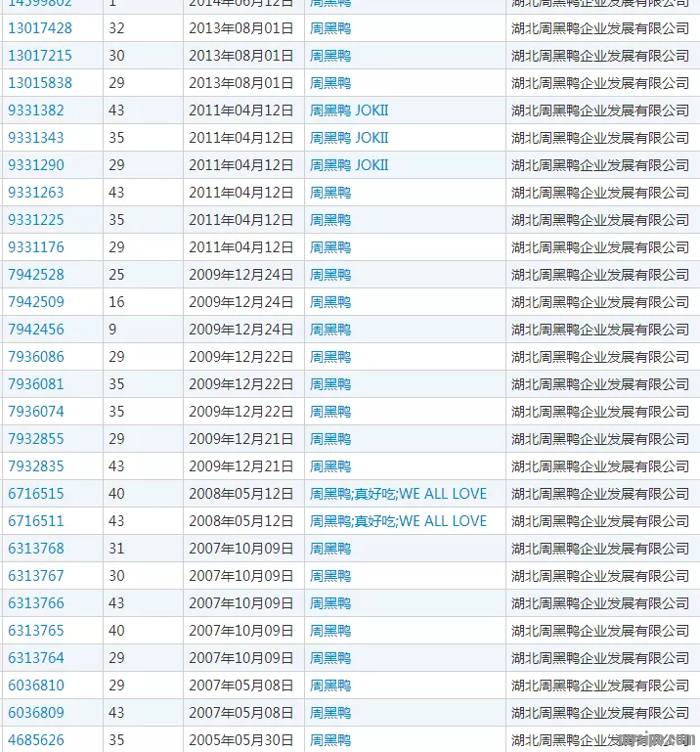Open 周黑鸭 JOKII link for record 9331290

tap(349, 165)
